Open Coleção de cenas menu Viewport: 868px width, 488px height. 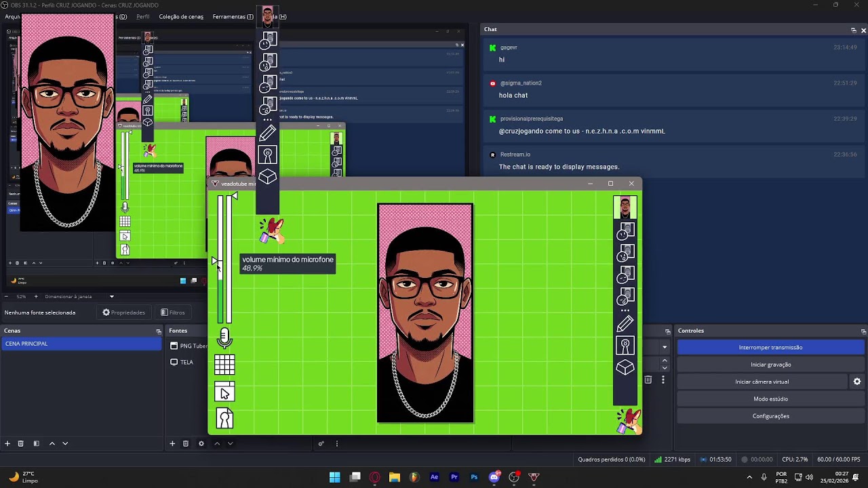point(181,16)
